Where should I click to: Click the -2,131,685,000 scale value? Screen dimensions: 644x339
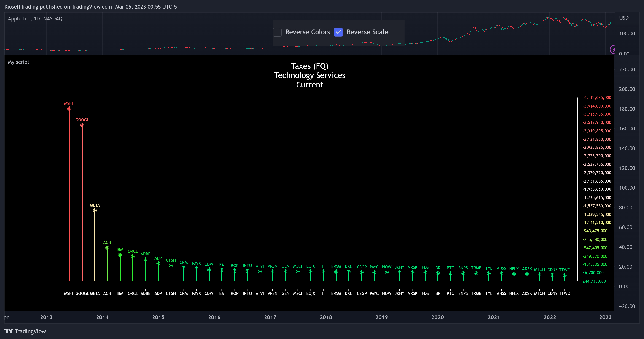(597, 181)
